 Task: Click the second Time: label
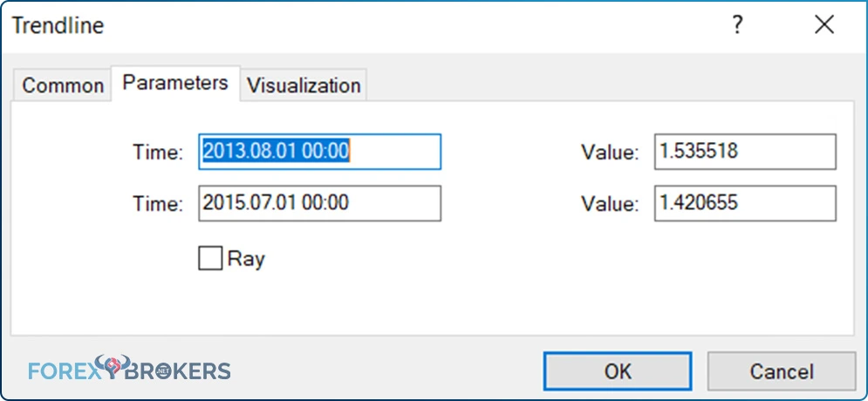tap(158, 203)
